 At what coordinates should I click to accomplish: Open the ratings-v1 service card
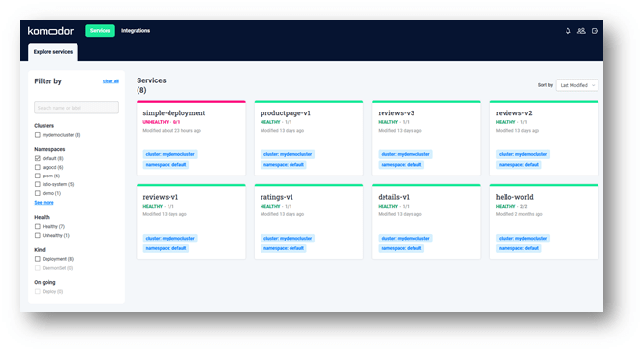pos(309,222)
